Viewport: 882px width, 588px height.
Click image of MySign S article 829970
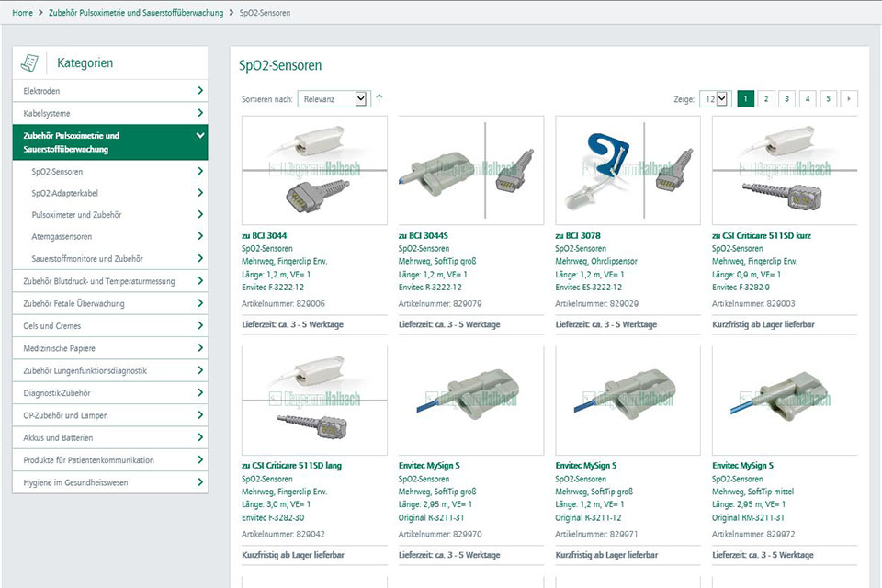click(471, 400)
